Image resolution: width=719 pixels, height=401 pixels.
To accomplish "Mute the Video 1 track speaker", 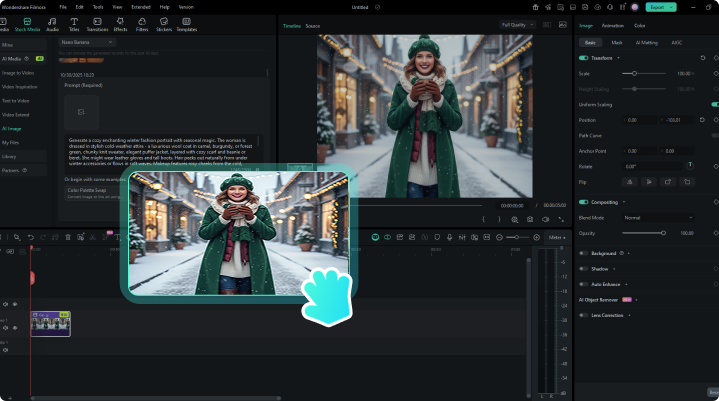I will [6, 328].
